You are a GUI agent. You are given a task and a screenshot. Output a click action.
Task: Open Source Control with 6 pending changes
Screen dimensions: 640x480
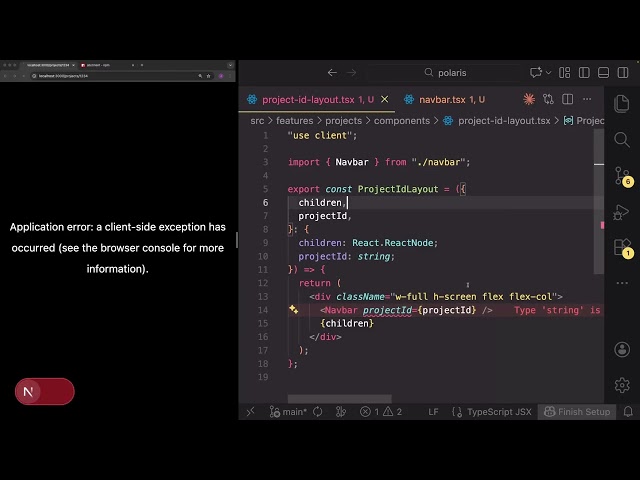(623, 176)
